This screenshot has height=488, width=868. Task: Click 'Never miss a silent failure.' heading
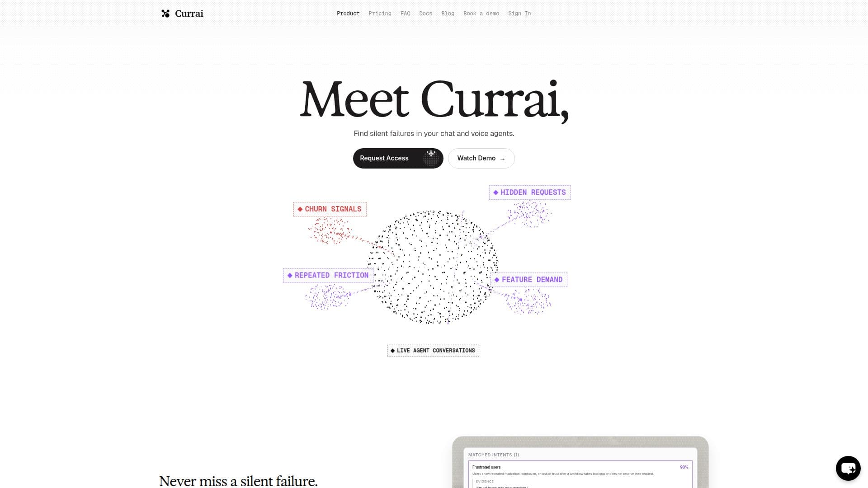tap(238, 481)
